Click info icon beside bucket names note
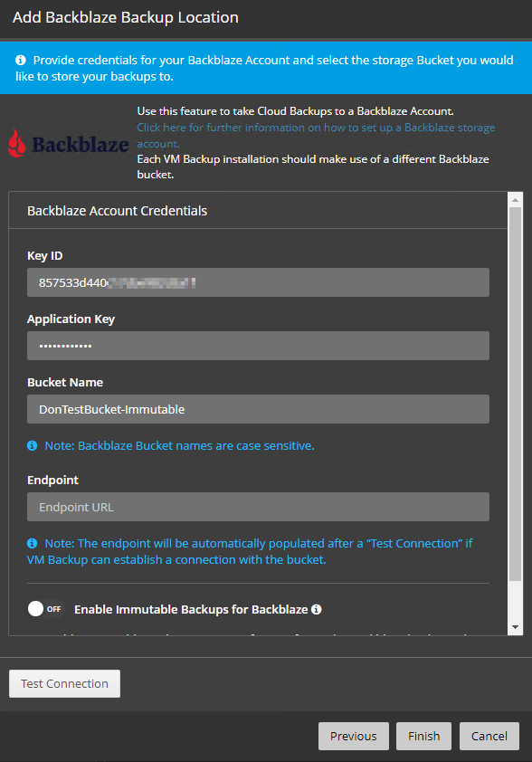 coord(32,445)
